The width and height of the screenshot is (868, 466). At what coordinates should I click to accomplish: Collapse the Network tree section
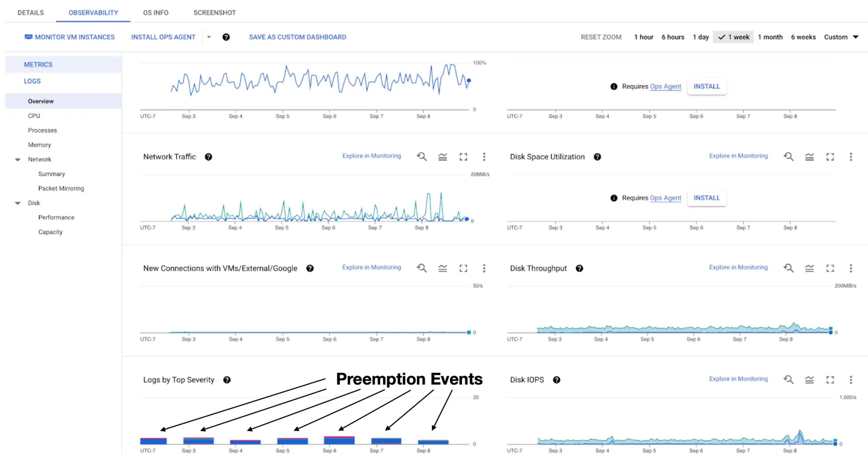pos(18,160)
